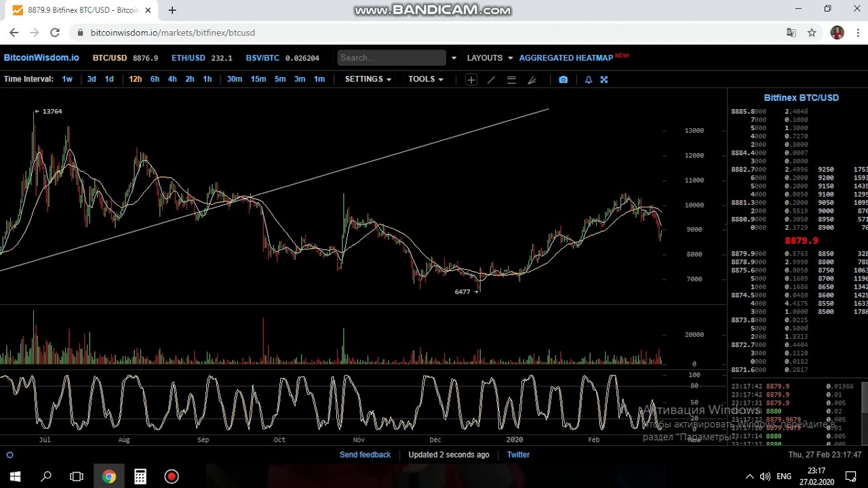Set time interval to 6h
The image size is (868, 488).
click(155, 79)
